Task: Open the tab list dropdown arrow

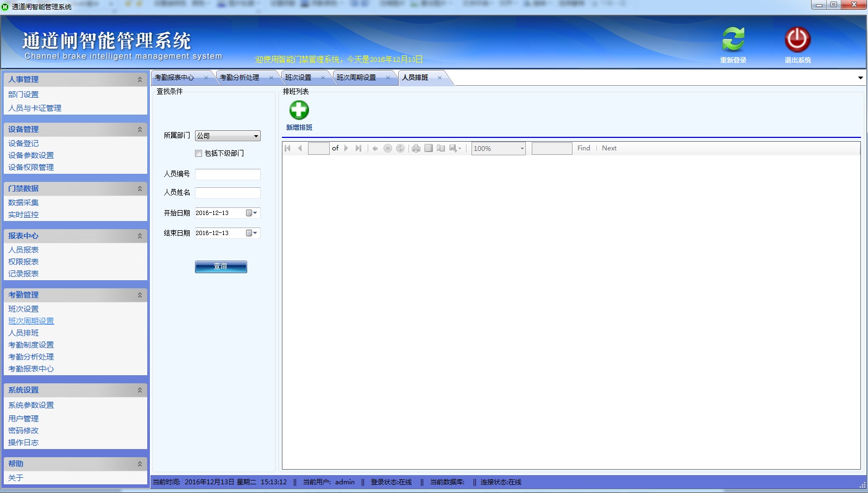Action: (x=860, y=78)
